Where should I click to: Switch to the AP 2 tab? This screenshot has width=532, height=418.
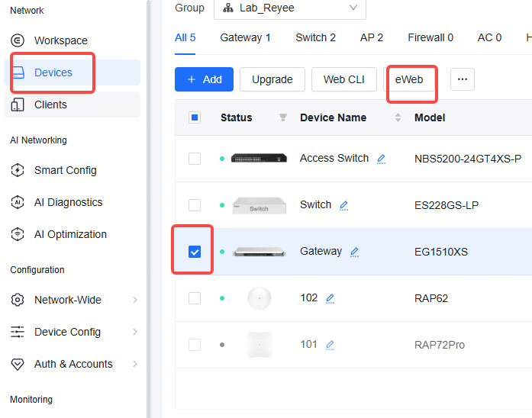click(x=372, y=37)
